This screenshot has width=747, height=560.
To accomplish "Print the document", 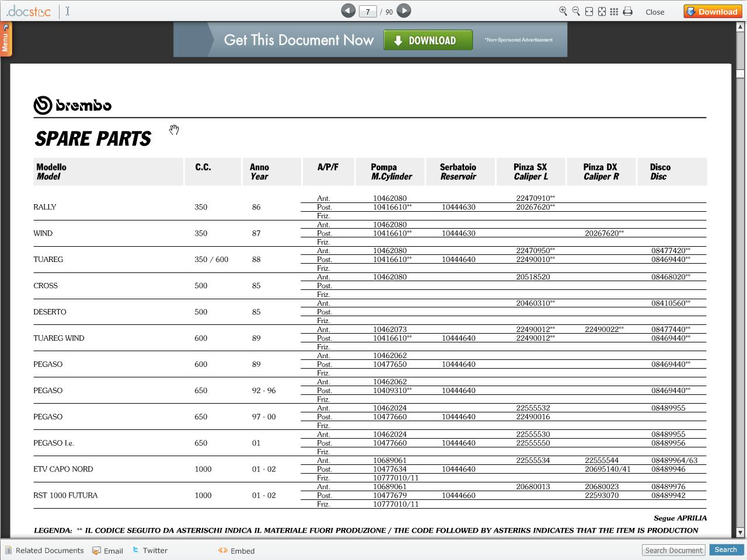I will [627, 11].
